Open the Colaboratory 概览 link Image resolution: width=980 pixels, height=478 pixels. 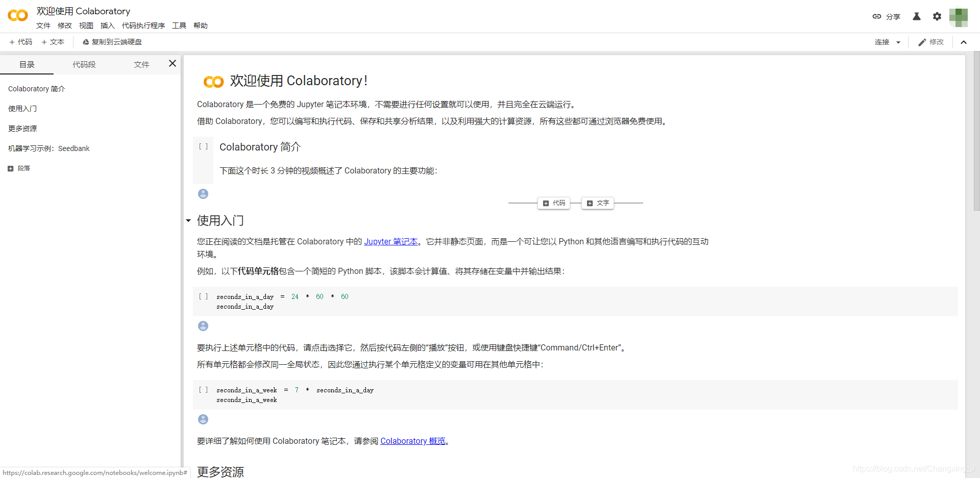(413, 441)
